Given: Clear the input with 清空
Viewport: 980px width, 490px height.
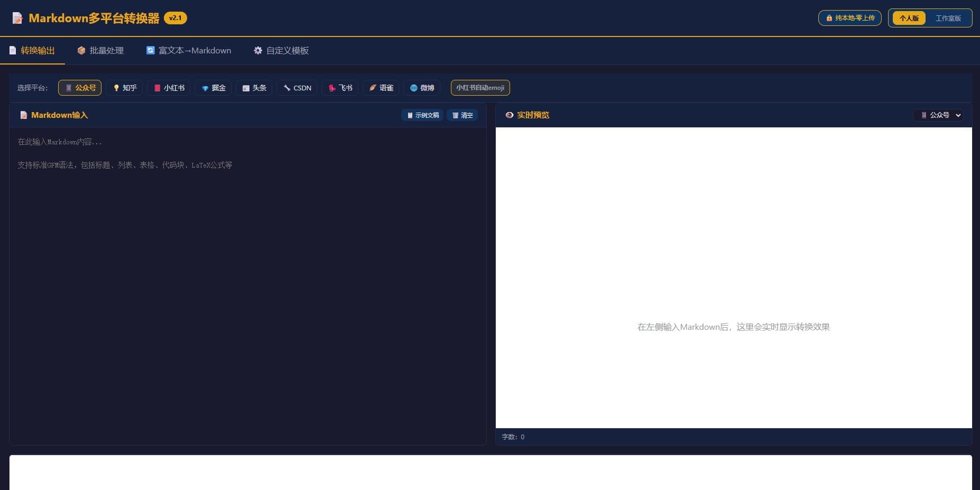Looking at the screenshot, I should pyautogui.click(x=462, y=115).
